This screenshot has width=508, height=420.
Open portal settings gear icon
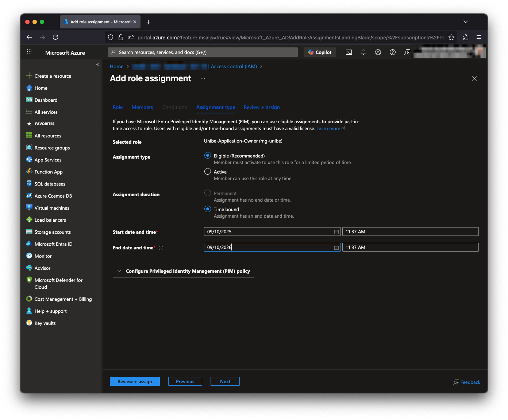378,52
